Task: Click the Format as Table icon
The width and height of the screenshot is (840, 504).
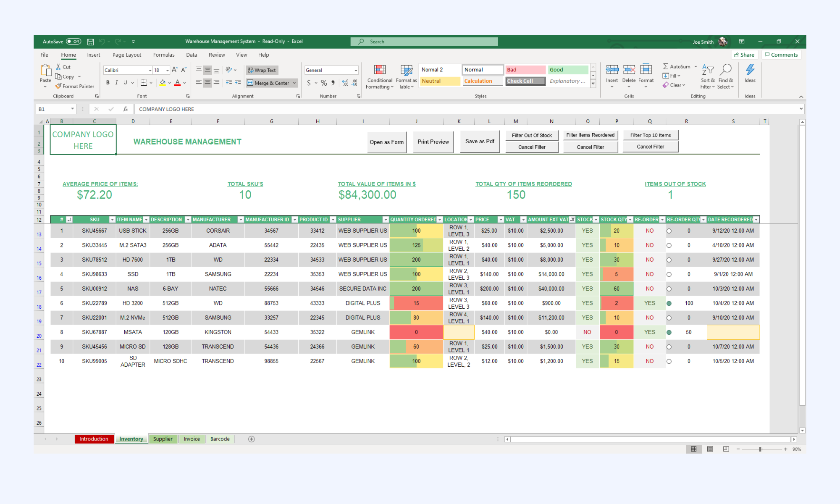Action: [x=406, y=70]
